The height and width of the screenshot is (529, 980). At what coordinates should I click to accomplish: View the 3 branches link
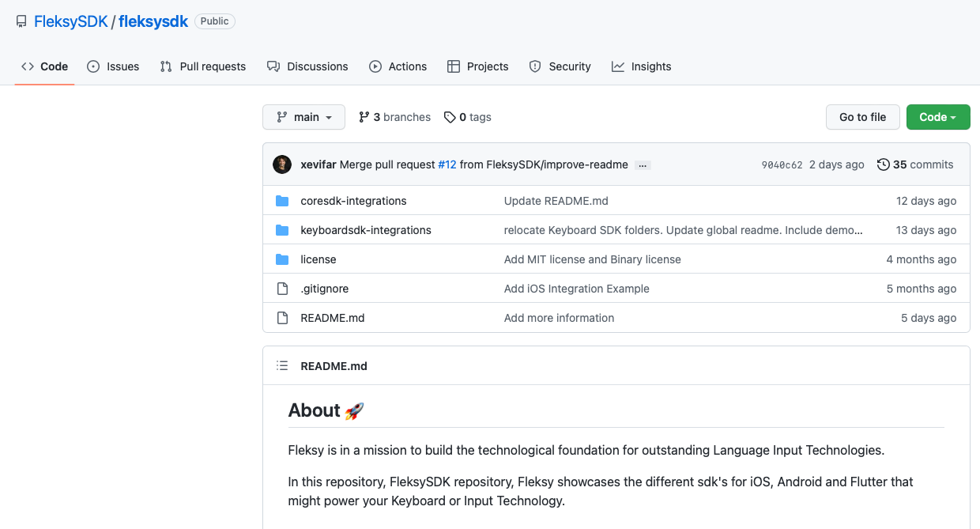pyautogui.click(x=394, y=117)
